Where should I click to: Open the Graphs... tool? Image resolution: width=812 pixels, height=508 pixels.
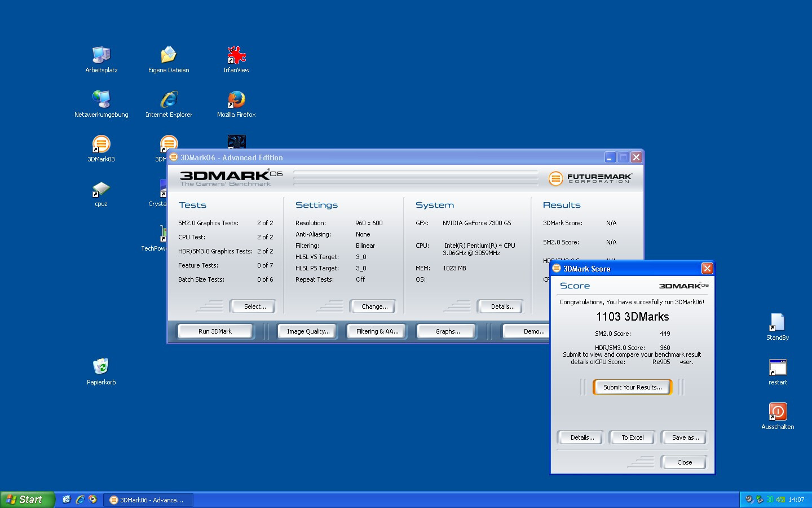coord(447,331)
